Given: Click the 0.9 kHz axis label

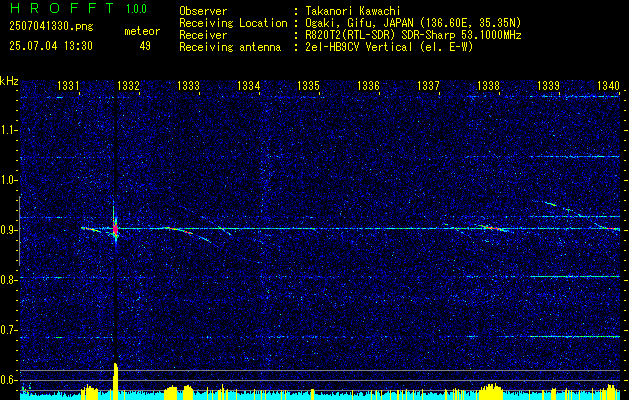Looking at the screenshot, I should 8,230.
